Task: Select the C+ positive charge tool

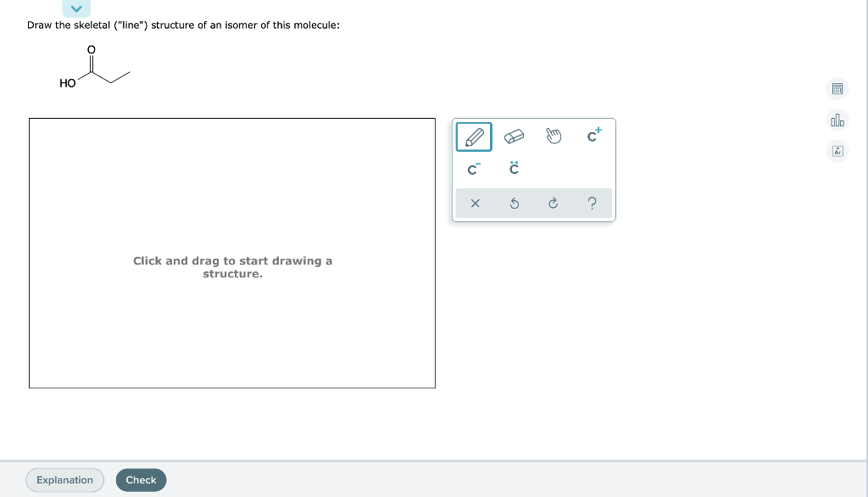Action: coord(593,136)
